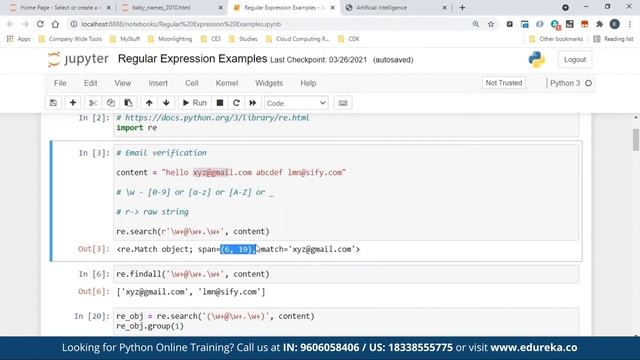Screen dimensions: 640x360
Task: Restart the kernel circular arrow icon
Action: coord(236,103)
